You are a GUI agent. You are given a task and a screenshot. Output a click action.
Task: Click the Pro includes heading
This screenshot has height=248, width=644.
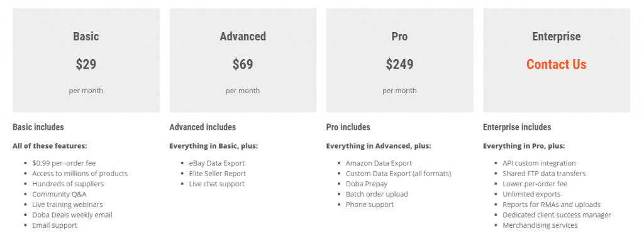pos(348,127)
